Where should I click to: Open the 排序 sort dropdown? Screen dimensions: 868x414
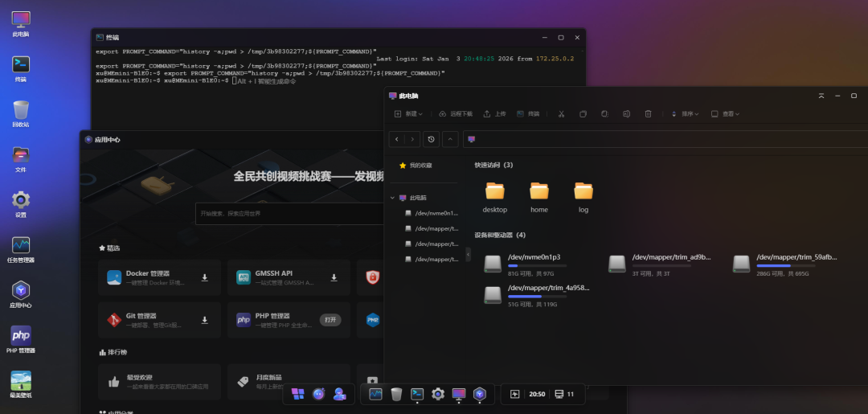(x=685, y=113)
